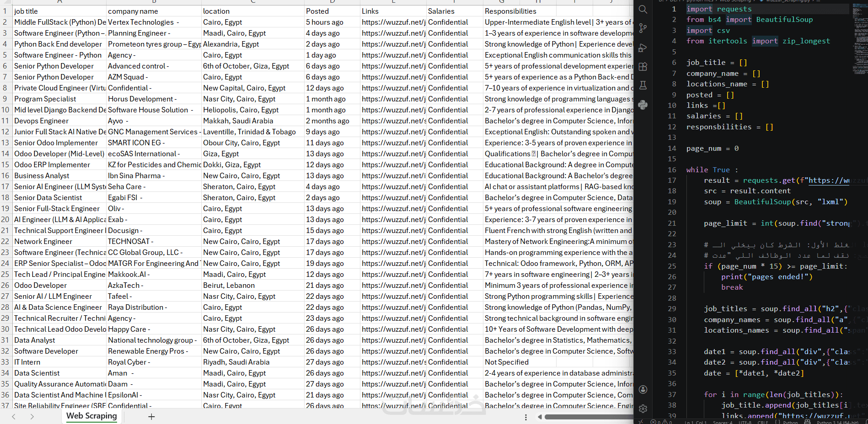Go to the next sheet with the arrow
This screenshot has height=424, width=868.
(32, 417)
